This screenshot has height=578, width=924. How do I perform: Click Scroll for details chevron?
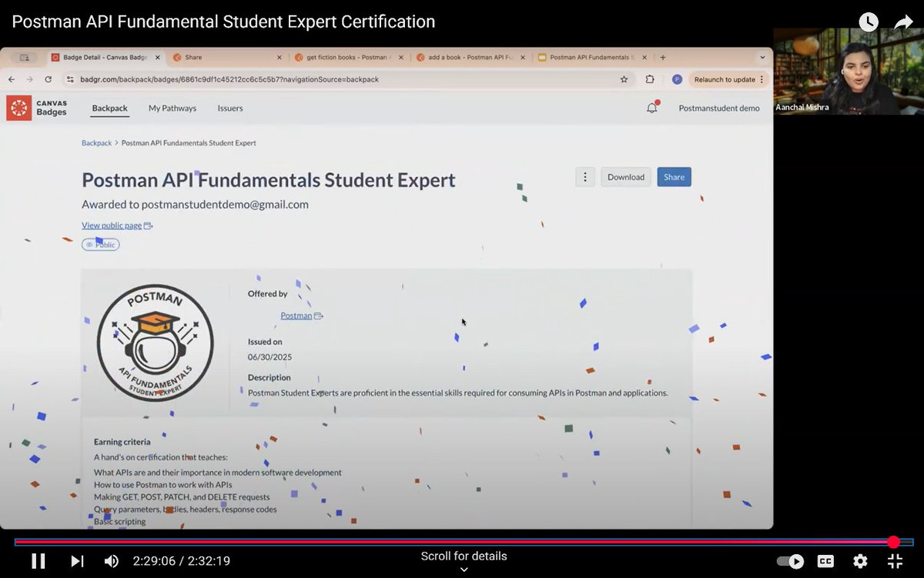click(464, 570)
